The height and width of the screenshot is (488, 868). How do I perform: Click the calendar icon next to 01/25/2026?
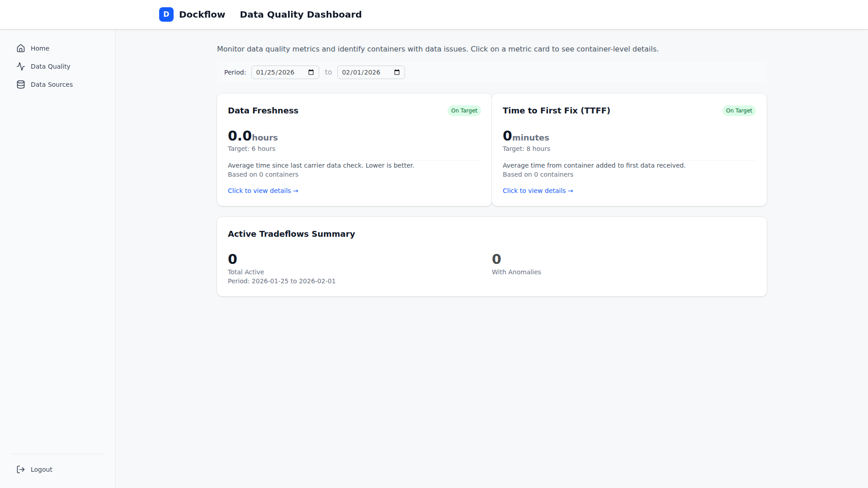pos(310,72)
